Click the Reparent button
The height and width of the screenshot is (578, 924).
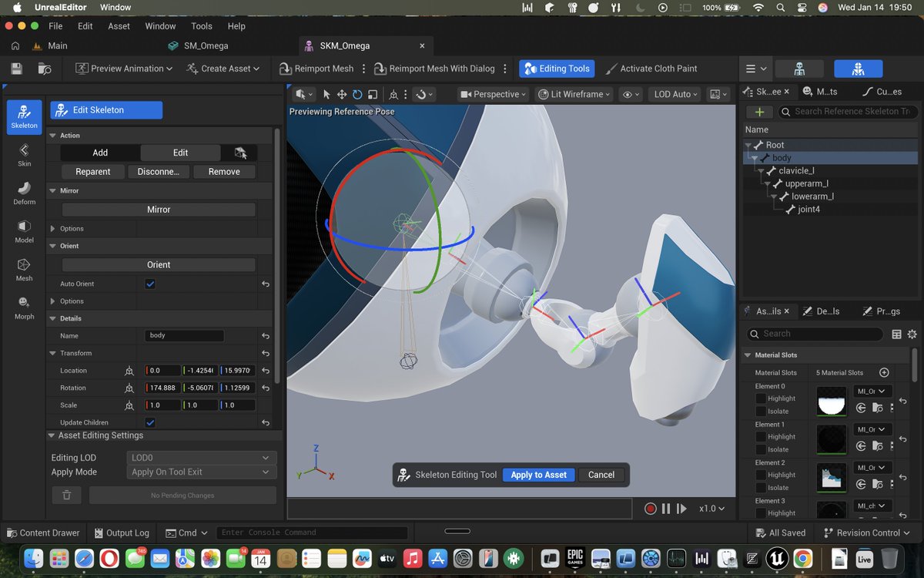[93, 172]
